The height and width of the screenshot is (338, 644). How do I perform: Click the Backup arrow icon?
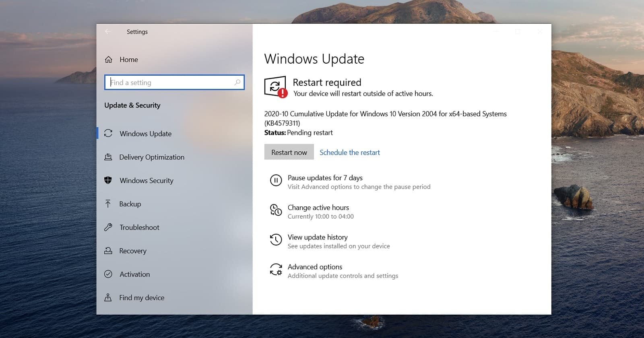[108, 204]
